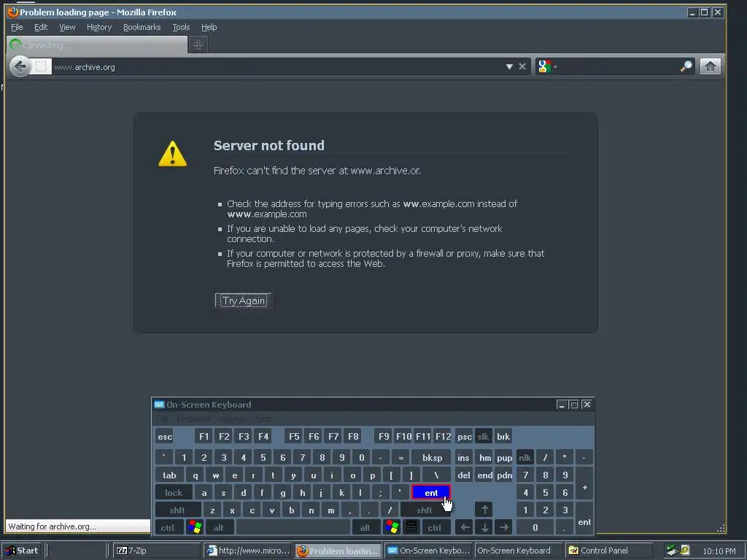The height and width of the screenshot is (560, 747).
Task: Click the hm home key
Action: coord(484,457)
